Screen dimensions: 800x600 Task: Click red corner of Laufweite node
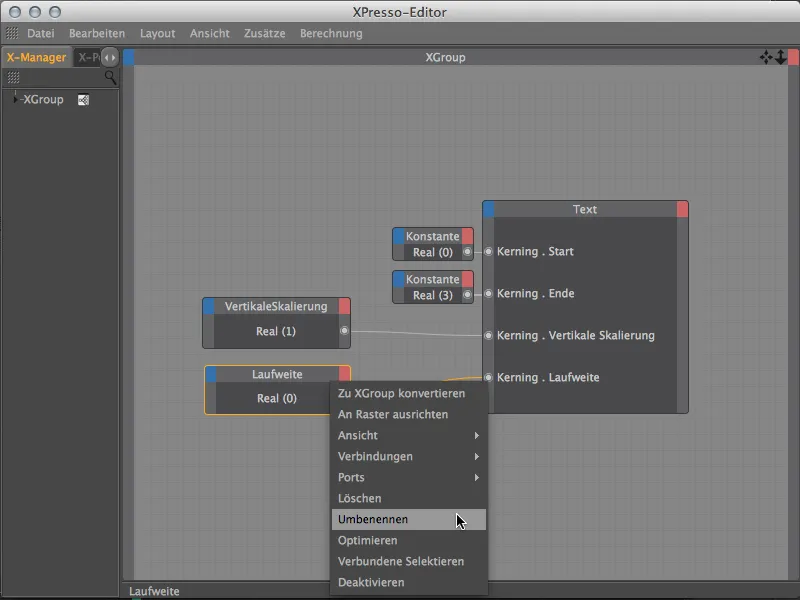tap(344, 374)
